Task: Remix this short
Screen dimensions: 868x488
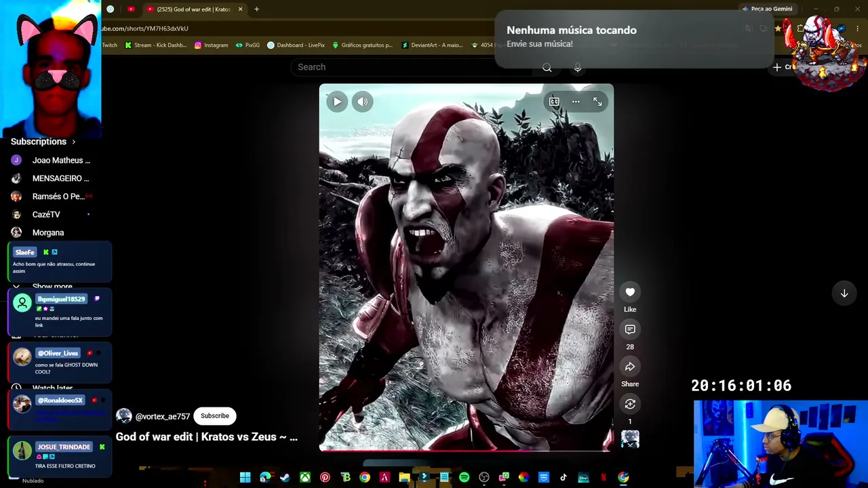Action: (x=630, y=404)
